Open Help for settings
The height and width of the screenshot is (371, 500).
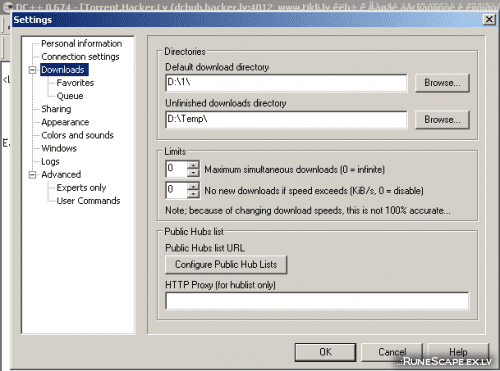click(x=458, y=352)
